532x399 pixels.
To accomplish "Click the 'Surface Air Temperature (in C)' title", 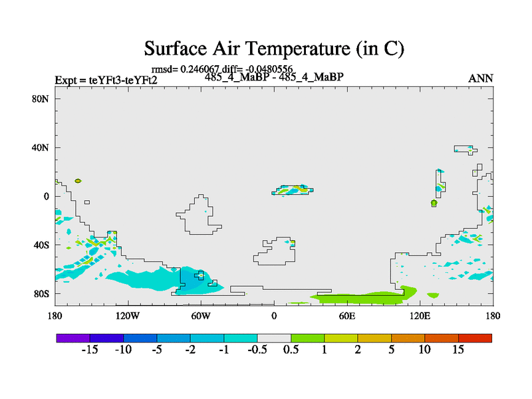I will coord(274,49).
